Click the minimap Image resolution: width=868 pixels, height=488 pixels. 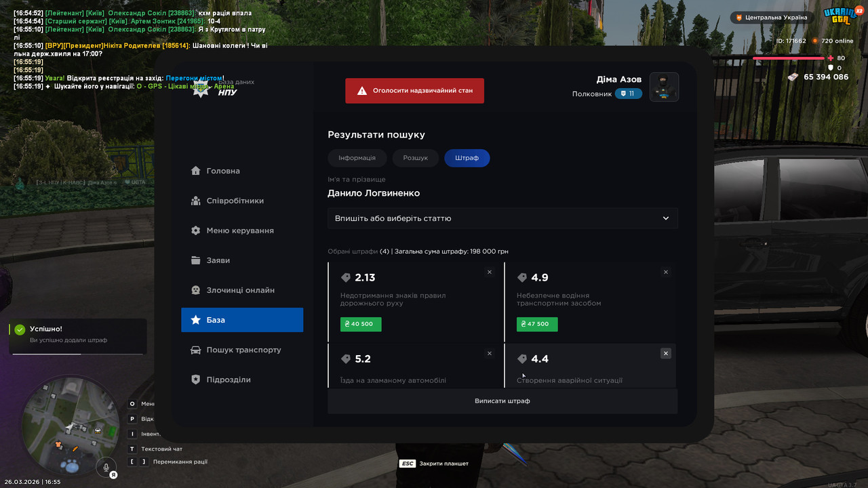pyautogui.click(x=71, y=425)
